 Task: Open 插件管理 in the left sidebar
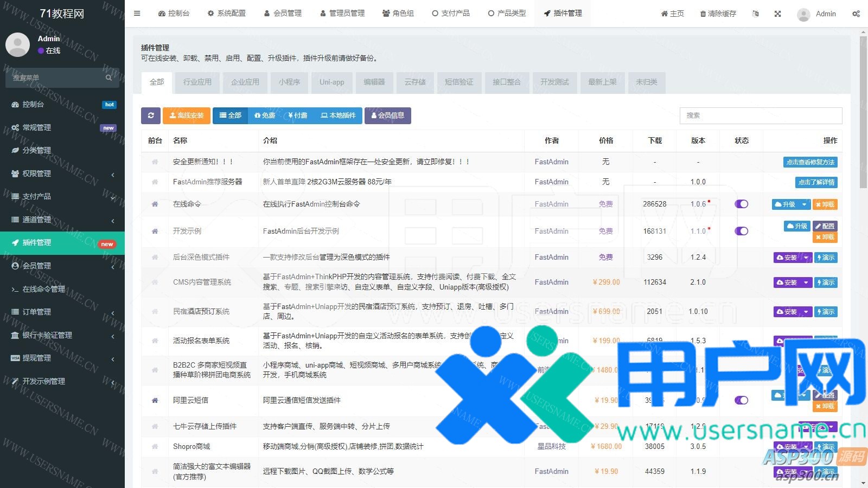(62, 243)
